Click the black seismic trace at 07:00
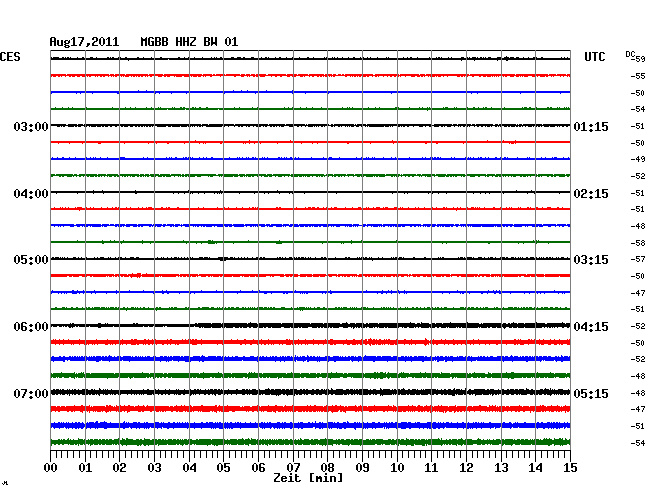 click(x=310, y=392)
